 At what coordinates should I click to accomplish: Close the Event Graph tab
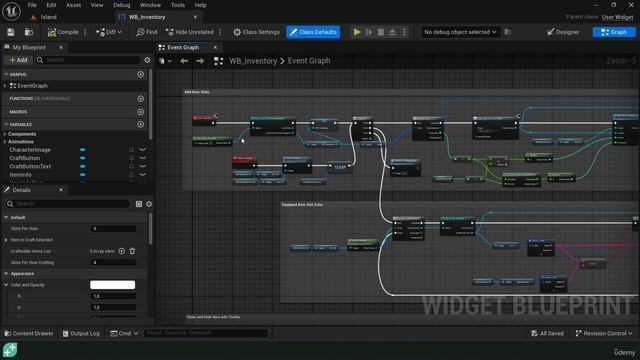click(215, 47)
